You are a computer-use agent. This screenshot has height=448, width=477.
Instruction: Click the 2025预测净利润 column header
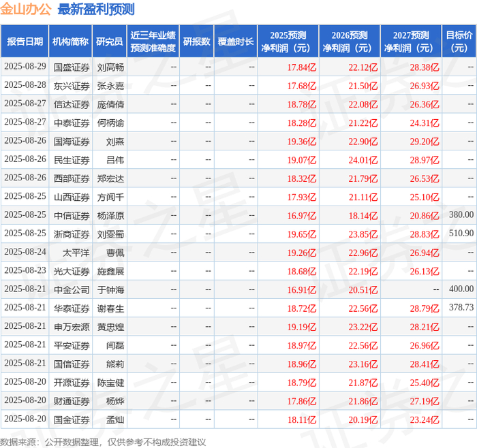click(288, 42)
